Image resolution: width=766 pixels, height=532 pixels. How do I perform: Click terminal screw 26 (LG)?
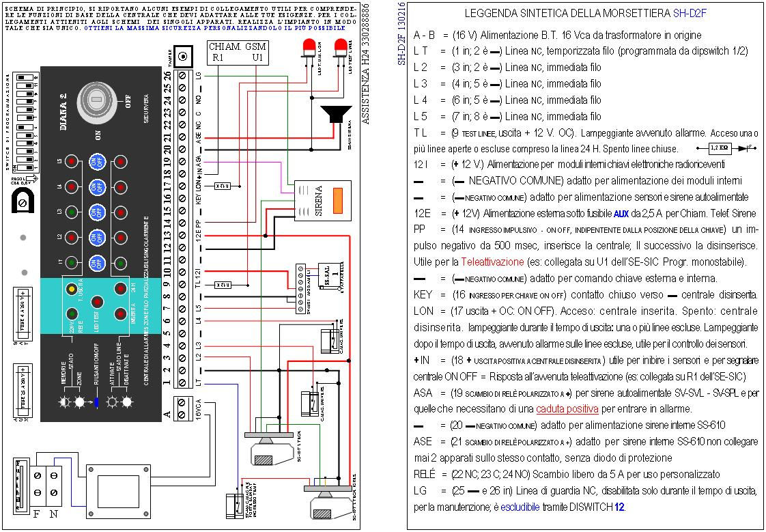[183, 76]
